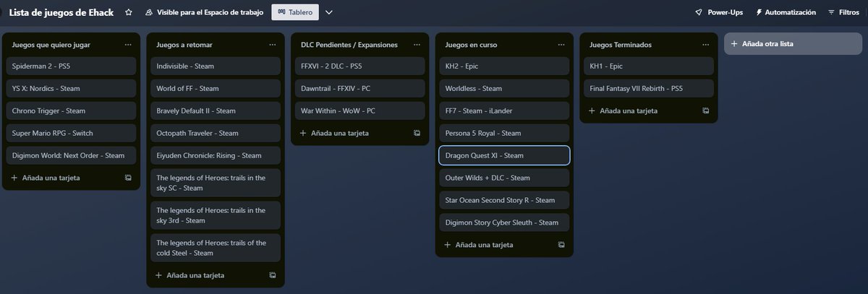Open KH2 - Epic card
This screenshot has width=868, height=294.
pyautogui.click(x=505, y=66)
